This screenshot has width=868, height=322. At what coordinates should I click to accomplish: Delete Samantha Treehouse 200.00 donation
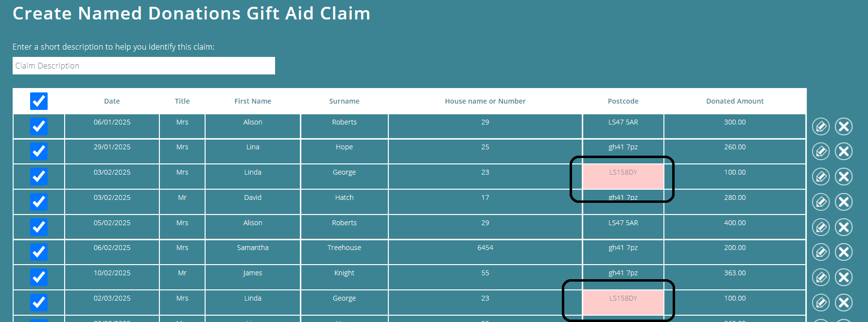pos(844,252)
